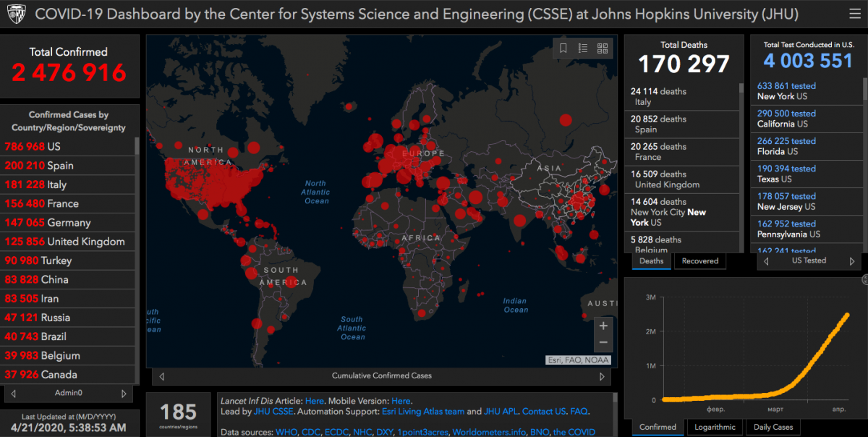Open the NHC data source link
Image resolution: width=868 pixels, height=437 pixels.
pos(362,432)
